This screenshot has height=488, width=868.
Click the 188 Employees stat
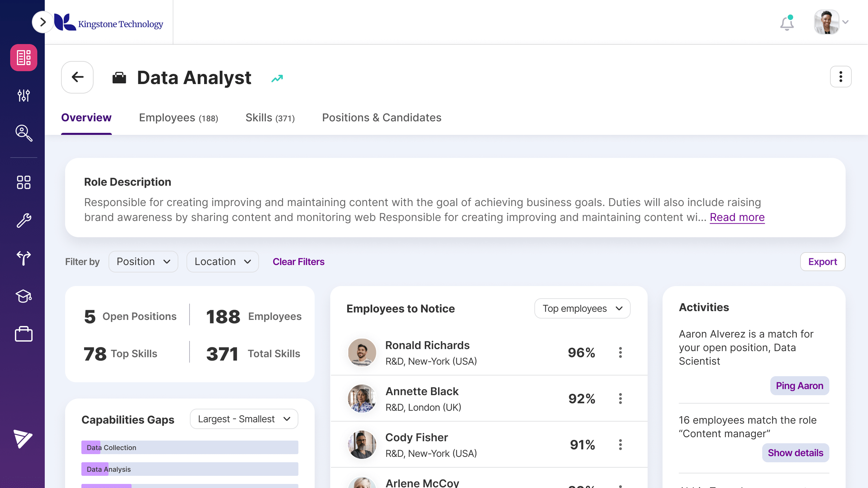(x=254, y=317)
